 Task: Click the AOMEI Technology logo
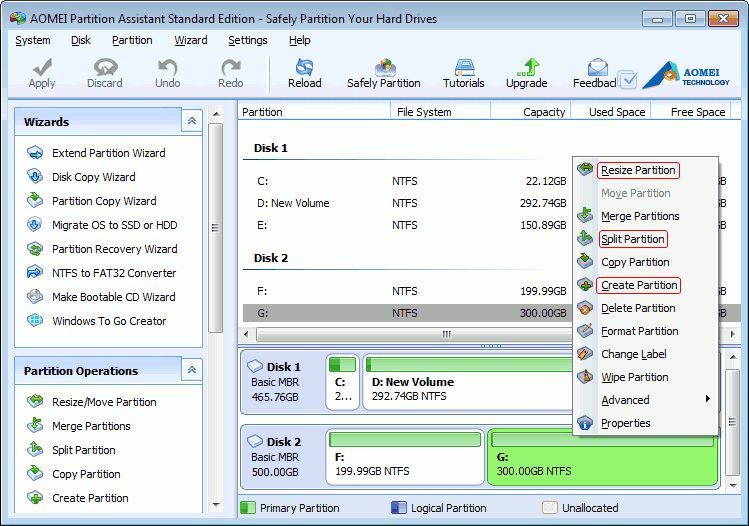pos(686,75)
